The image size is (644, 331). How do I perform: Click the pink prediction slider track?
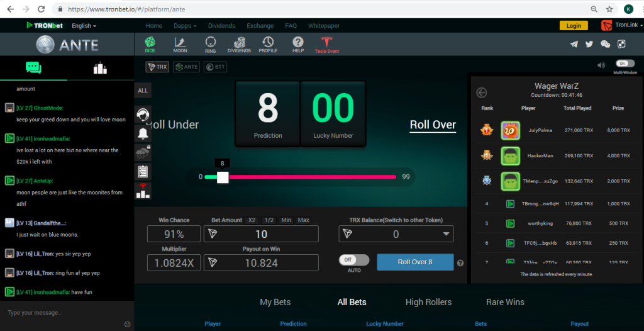coord(312,177)
